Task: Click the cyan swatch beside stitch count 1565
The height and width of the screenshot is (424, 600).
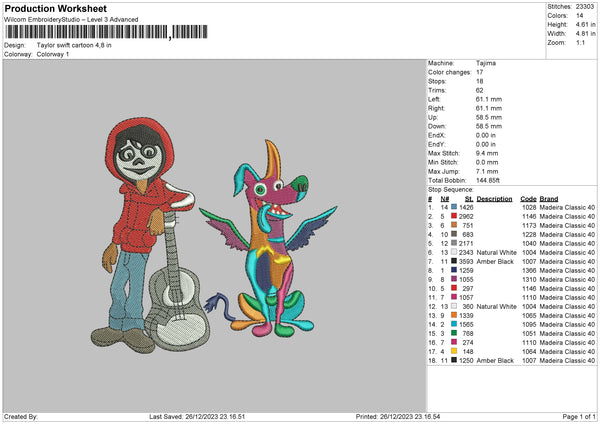Action: [x=454, y=324]
